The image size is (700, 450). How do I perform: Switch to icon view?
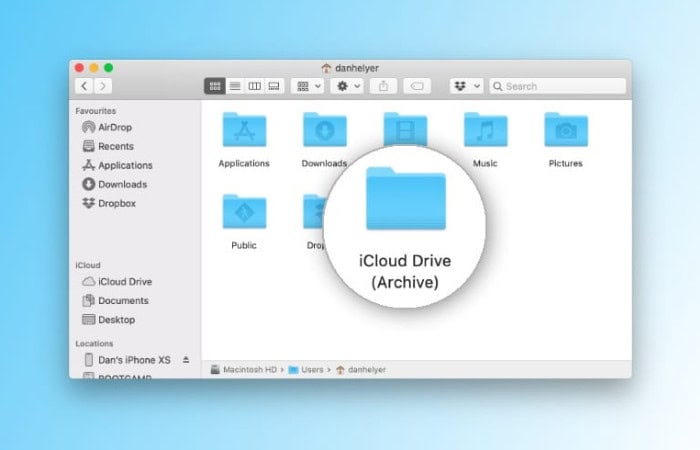[x=215, y=86]
